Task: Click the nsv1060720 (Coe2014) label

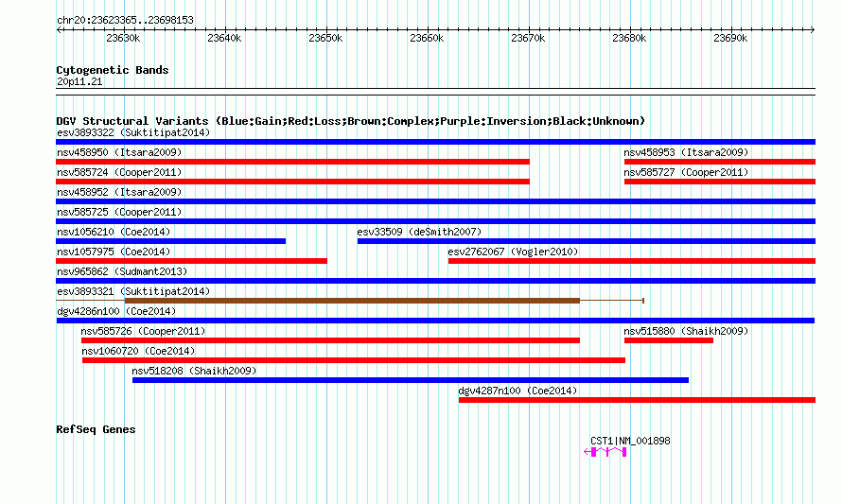Action: pyautogui.click(x=138, y=351)
